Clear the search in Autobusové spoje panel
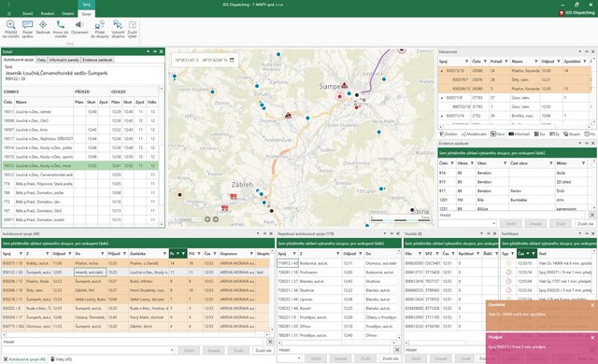 tap(270, 342)
